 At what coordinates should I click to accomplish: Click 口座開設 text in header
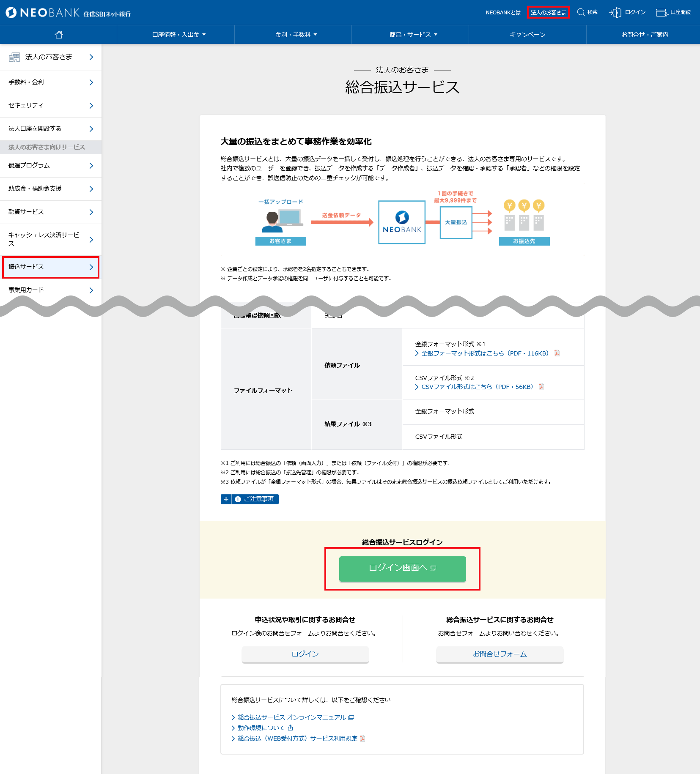pos(681,12)
